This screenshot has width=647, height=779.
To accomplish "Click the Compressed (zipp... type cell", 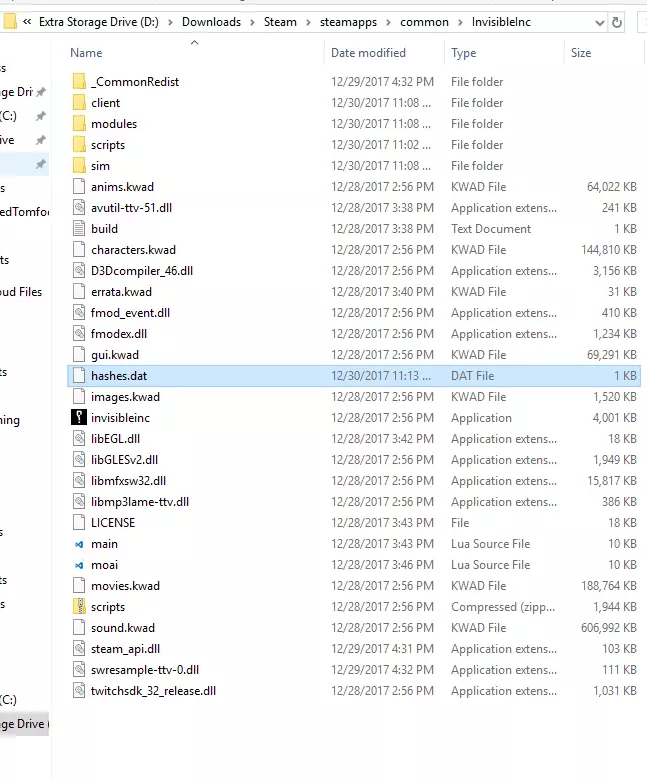I will coord(503,607).
